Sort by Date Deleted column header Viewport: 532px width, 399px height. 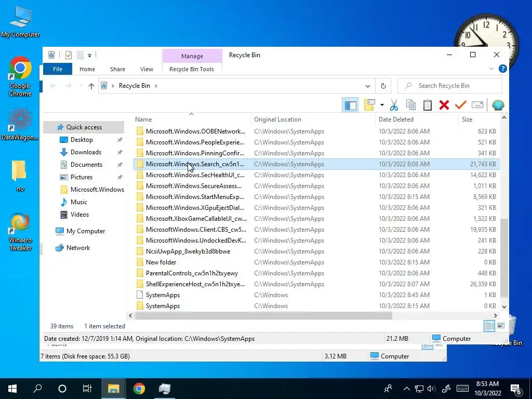[417, 119]
